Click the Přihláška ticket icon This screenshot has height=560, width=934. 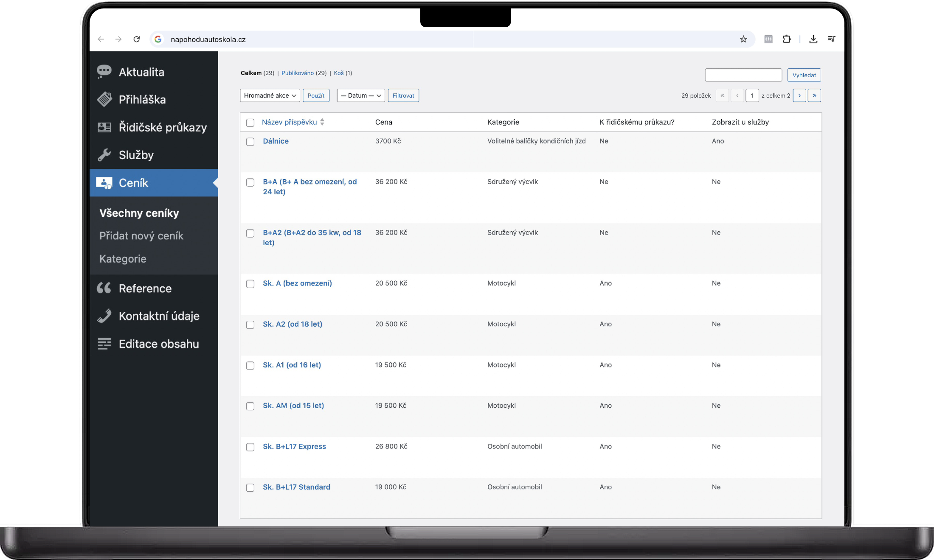coord(104,99)
